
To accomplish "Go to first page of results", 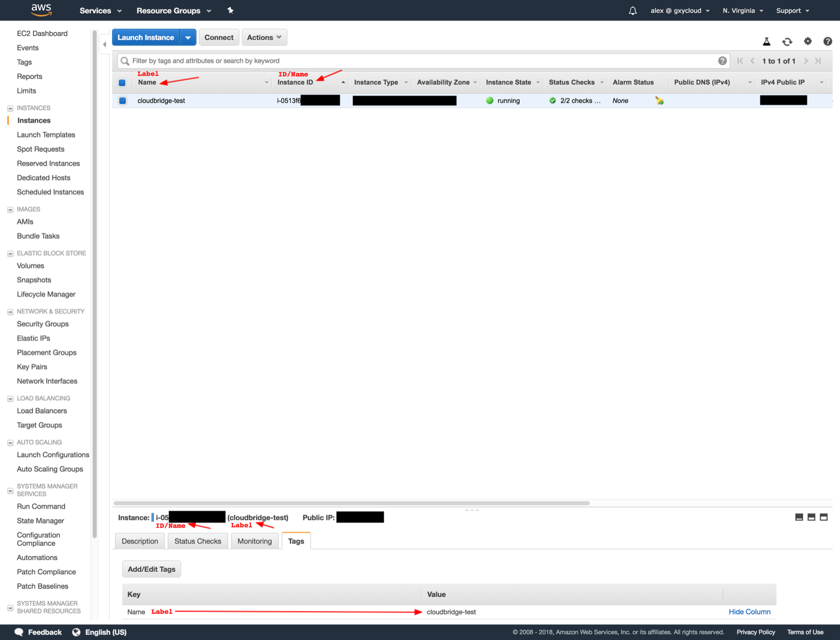I will [740, 61].
